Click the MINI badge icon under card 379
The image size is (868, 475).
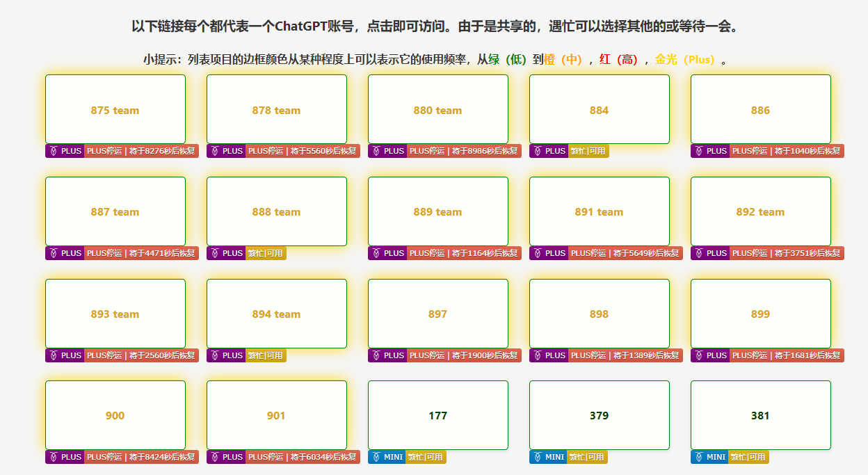[x=536, y=457]
